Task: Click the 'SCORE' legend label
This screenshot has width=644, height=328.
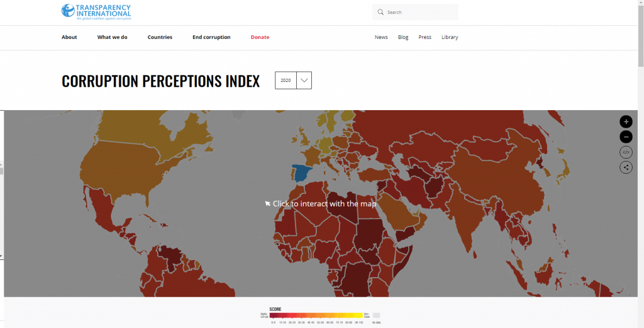Action: [x=275, y=309]
